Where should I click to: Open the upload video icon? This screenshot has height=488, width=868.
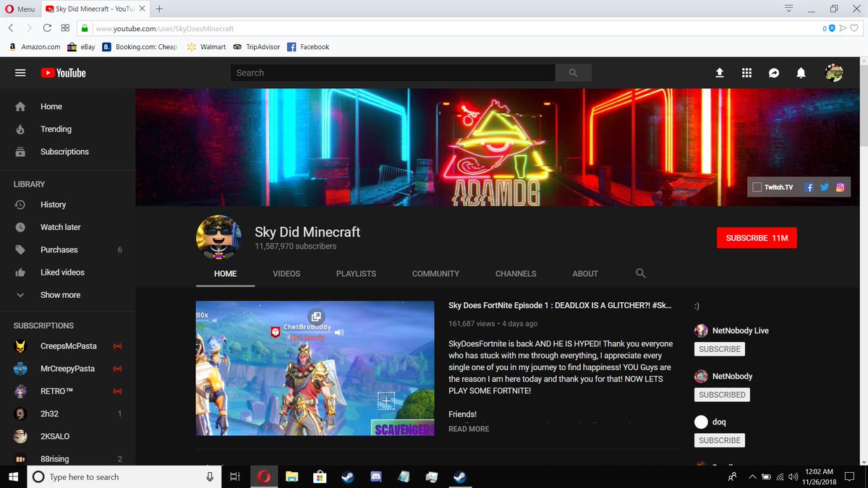(x=720, y=73)
